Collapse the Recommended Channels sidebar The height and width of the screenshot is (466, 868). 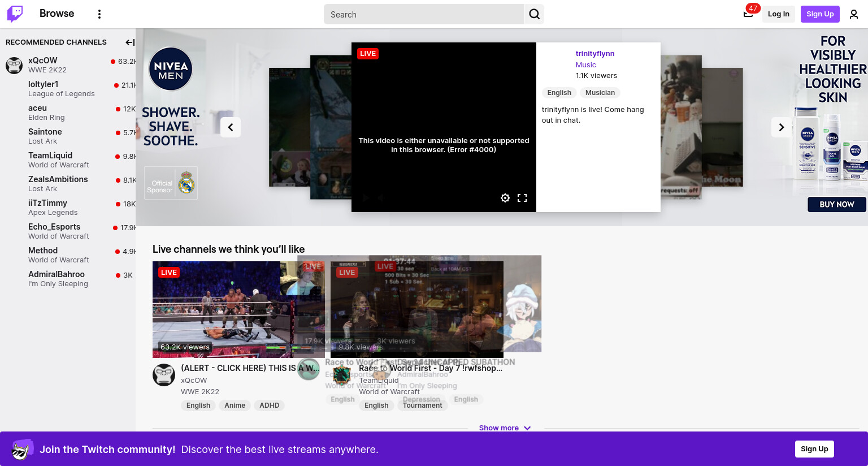point(130,42)
